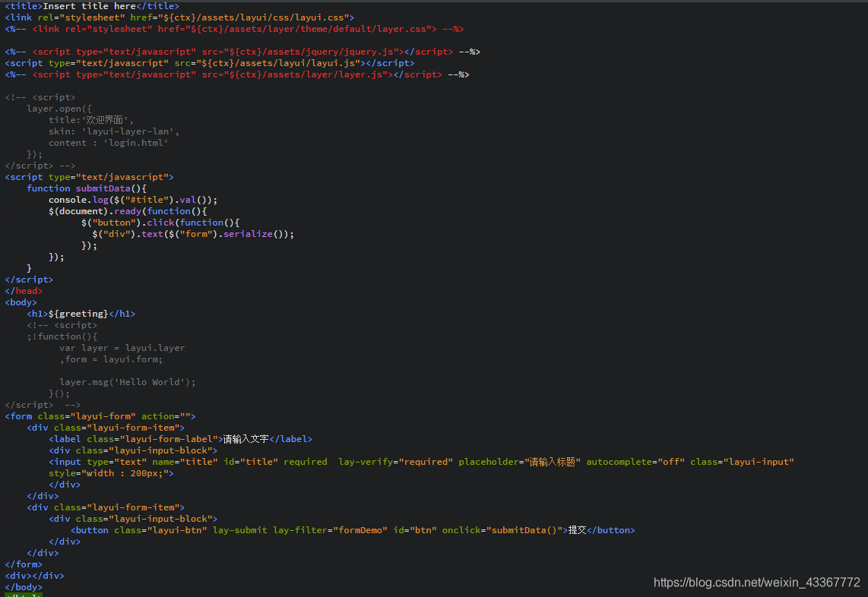The width and height of the screenshot is (868, 597).
Task: Click the commented-out layer.css link line
Action: tap(234, 29)
